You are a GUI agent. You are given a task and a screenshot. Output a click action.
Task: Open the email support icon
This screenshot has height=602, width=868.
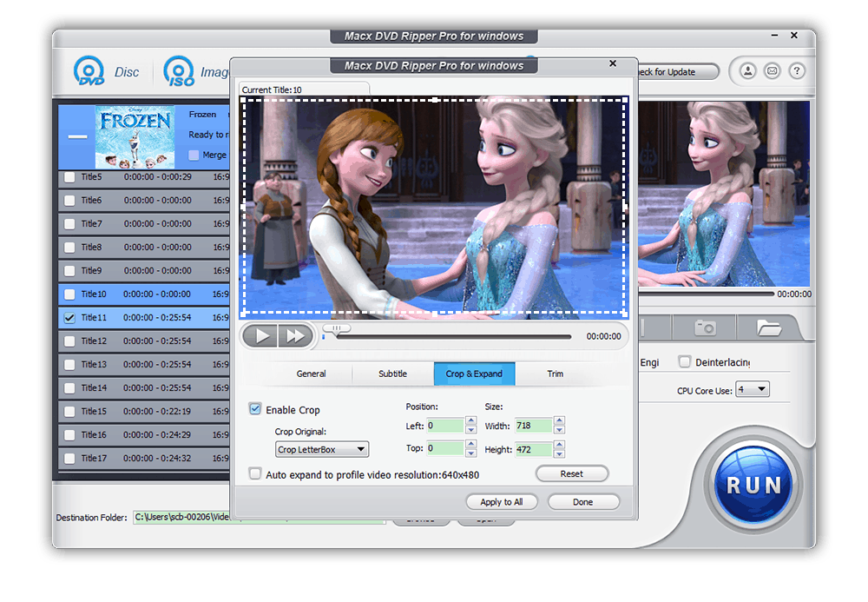[772, 71]
